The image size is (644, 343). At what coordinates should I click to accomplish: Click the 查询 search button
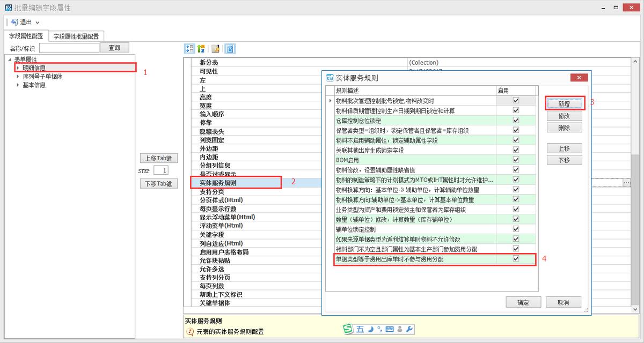pyautogui.click(x=115, y=47)
